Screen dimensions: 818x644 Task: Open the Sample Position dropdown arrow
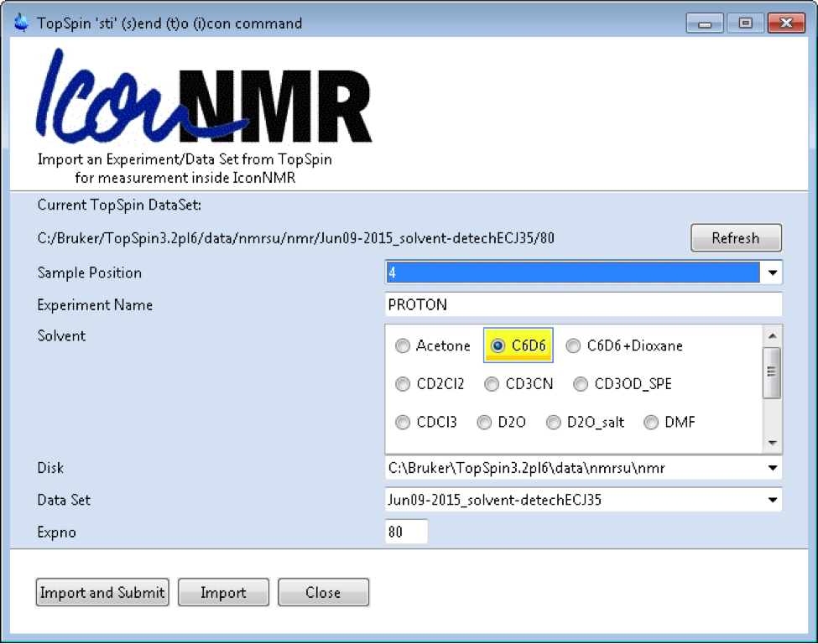772,273
